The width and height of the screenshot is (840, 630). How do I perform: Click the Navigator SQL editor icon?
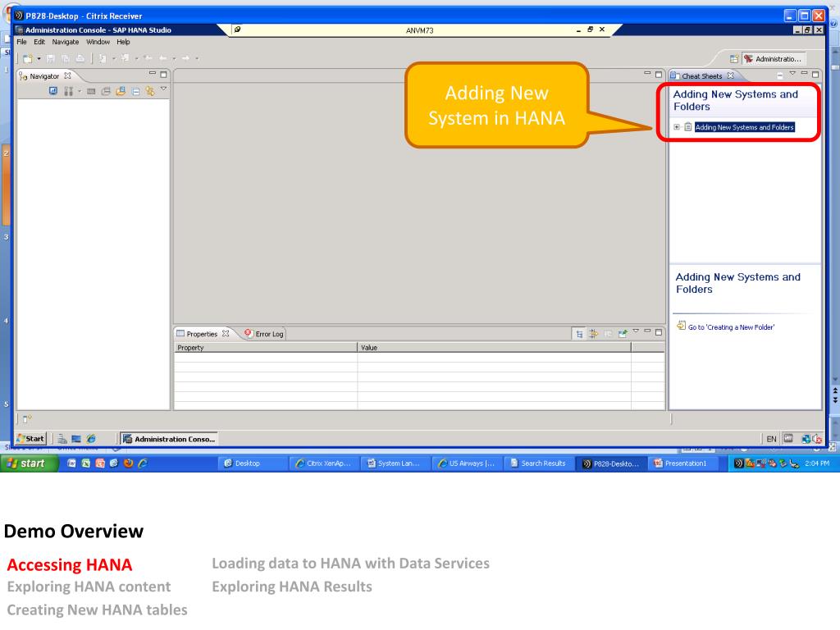[x=91, y=92]
